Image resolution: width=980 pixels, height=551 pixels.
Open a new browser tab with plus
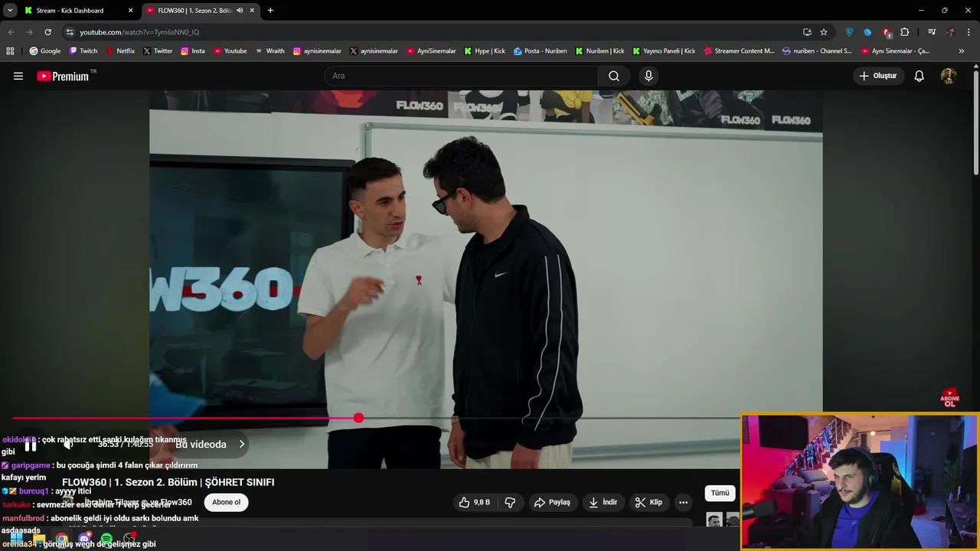(270, 11)
